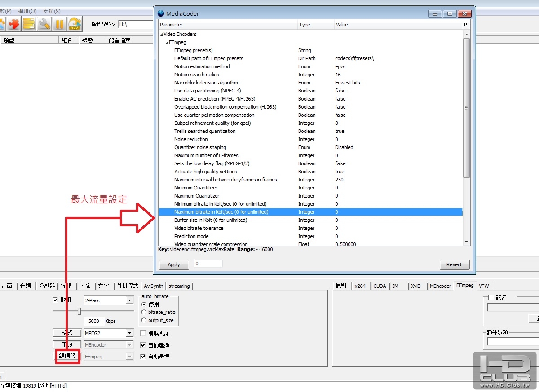This screenshot has height=392, width=539.
Task: Select the Buffer size in Kbit row
Action: pyautogui.click(x=310, y=220)
